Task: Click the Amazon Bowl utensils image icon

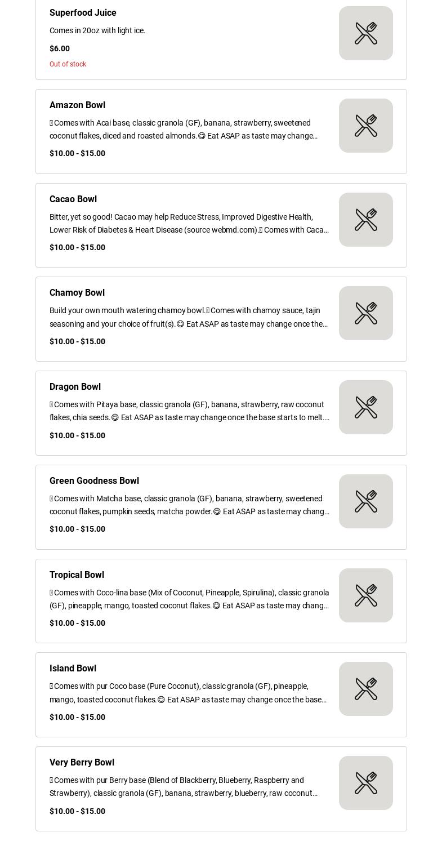Action: click(365, 126)
